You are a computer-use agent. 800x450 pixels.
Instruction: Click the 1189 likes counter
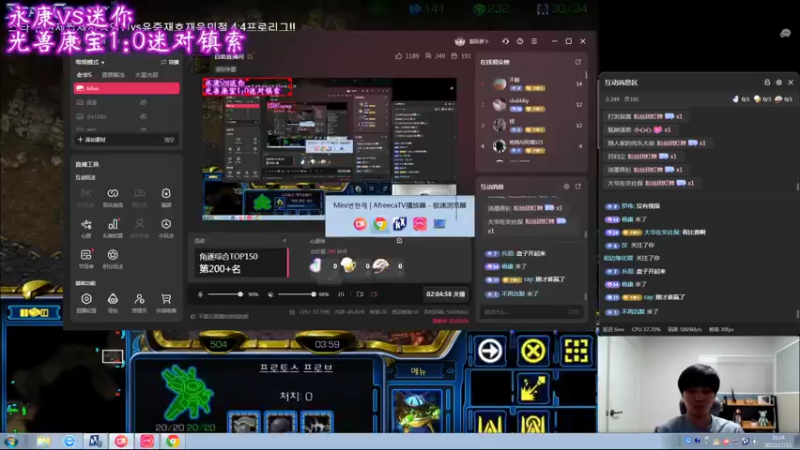pyautogui.click(x=407, y=56)
